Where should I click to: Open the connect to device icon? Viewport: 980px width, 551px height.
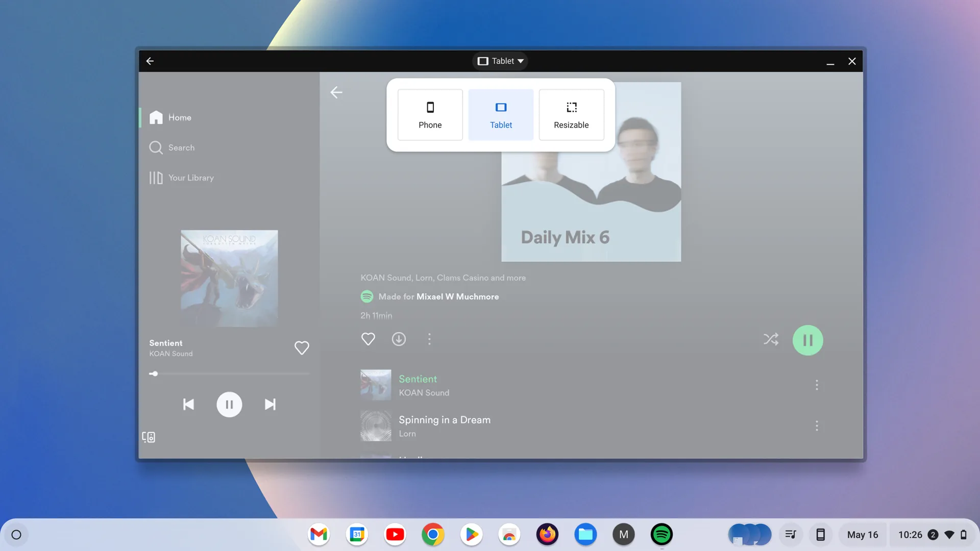coord(149,437)
